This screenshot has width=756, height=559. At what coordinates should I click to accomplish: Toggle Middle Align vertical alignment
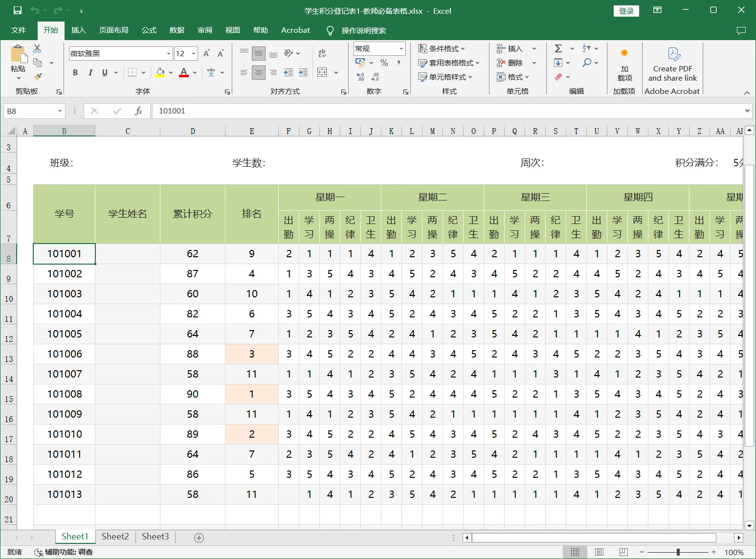[259, 53]
